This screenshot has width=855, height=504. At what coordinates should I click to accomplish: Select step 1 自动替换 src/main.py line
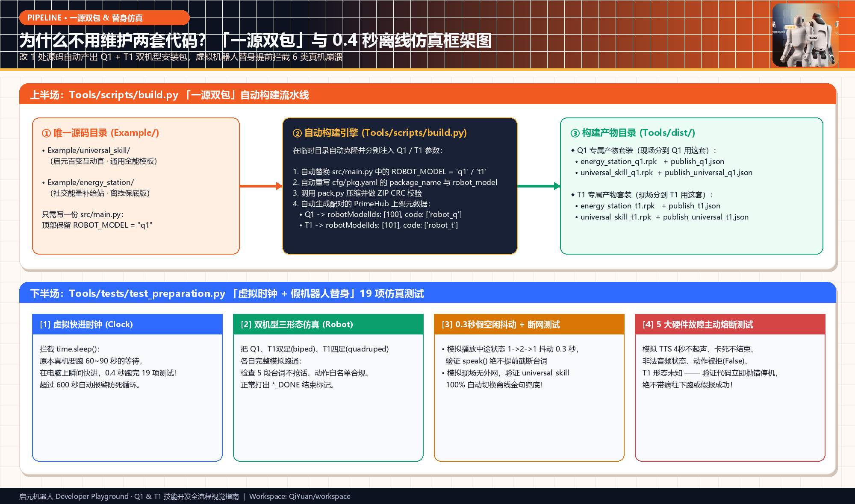click(389, 172)
